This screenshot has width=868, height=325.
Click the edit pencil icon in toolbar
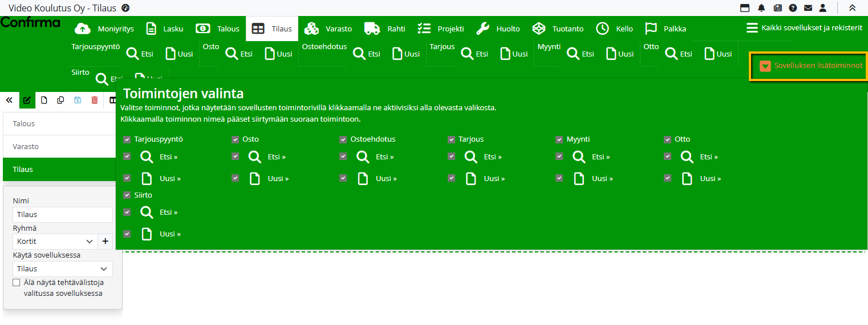click(26, 100)
